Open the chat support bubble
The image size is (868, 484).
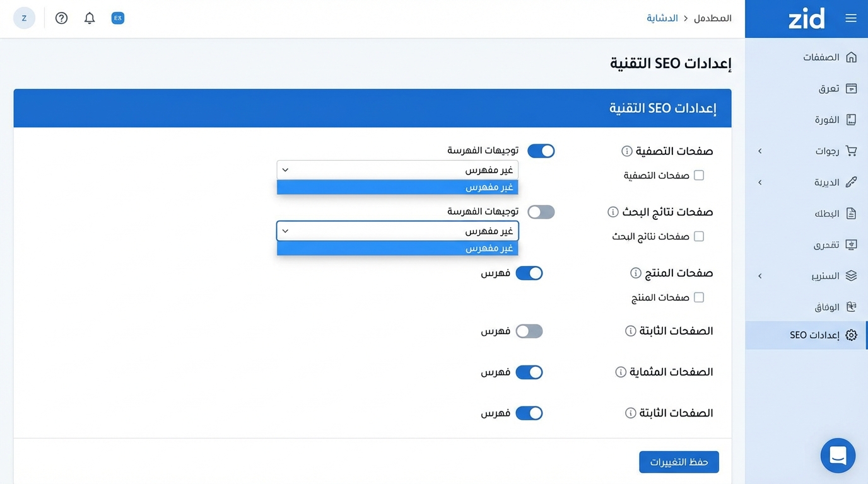(838, 455)
